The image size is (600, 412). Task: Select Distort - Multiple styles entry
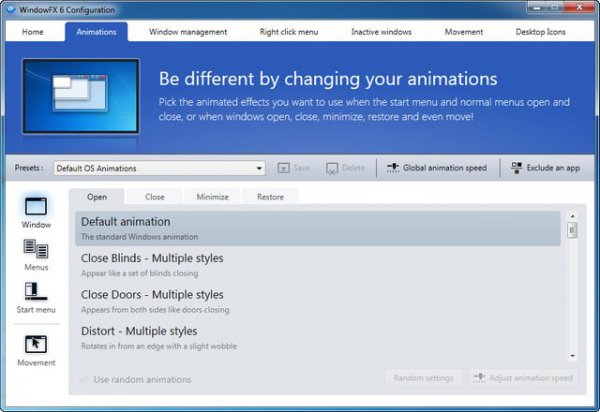pos(318,338)
